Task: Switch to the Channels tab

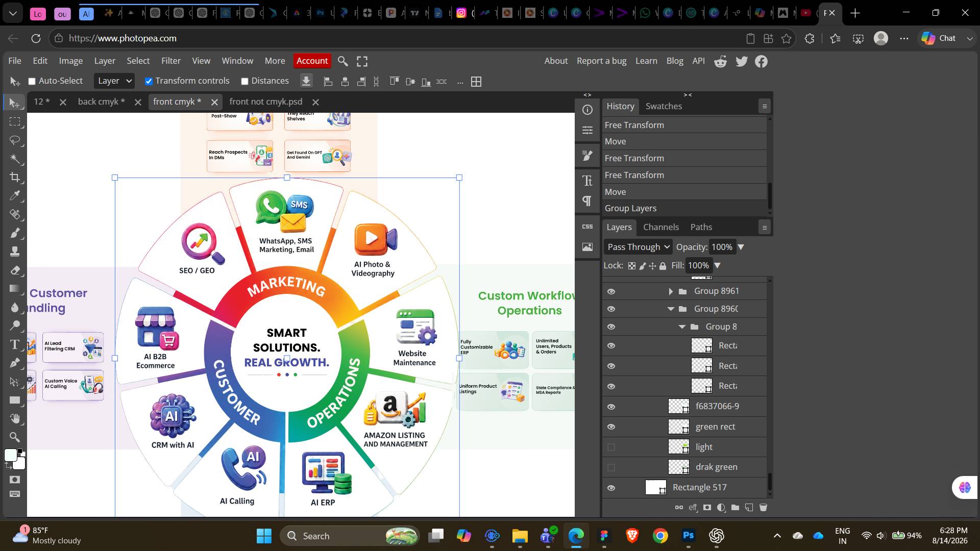Action: tap(660, 227)
